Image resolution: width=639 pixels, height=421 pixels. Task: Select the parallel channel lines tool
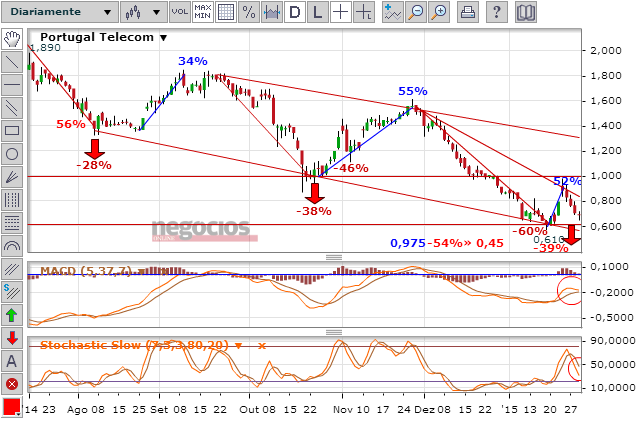12,108
